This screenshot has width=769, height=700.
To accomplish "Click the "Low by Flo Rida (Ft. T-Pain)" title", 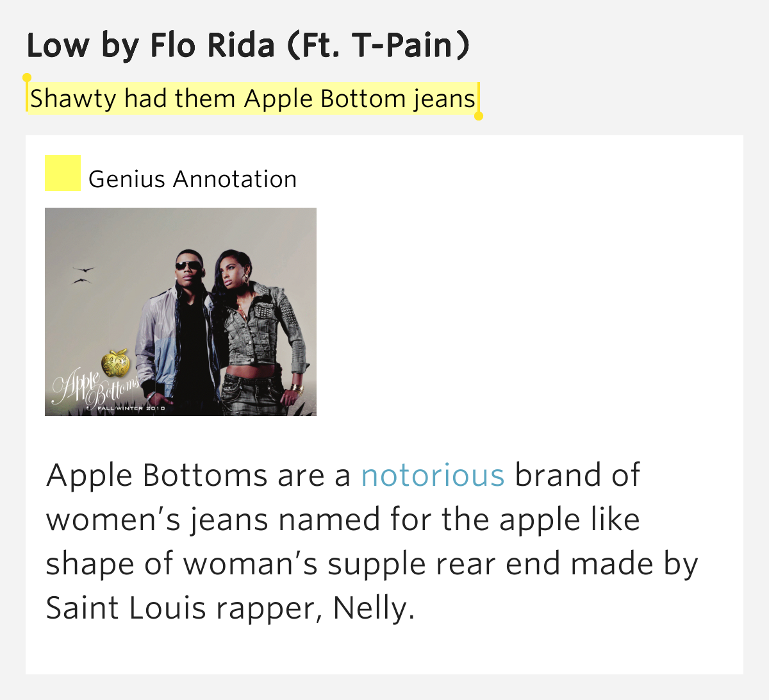I will [248, 46].
